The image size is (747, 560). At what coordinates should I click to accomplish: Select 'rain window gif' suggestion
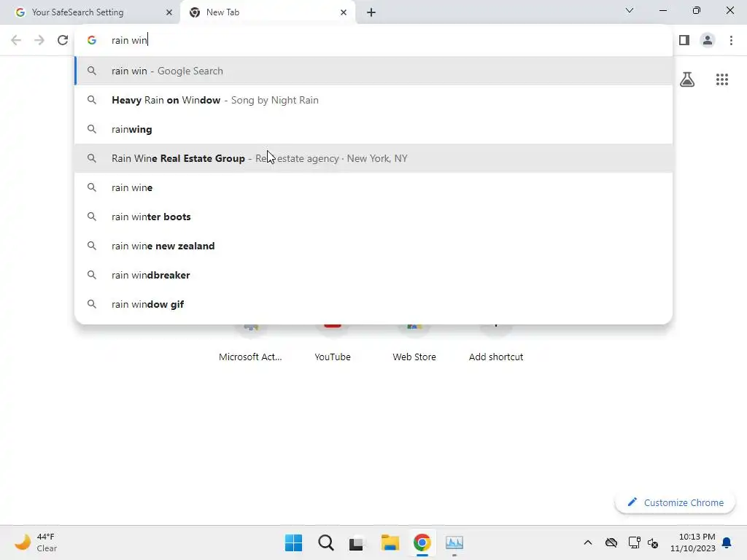[373, 304]
